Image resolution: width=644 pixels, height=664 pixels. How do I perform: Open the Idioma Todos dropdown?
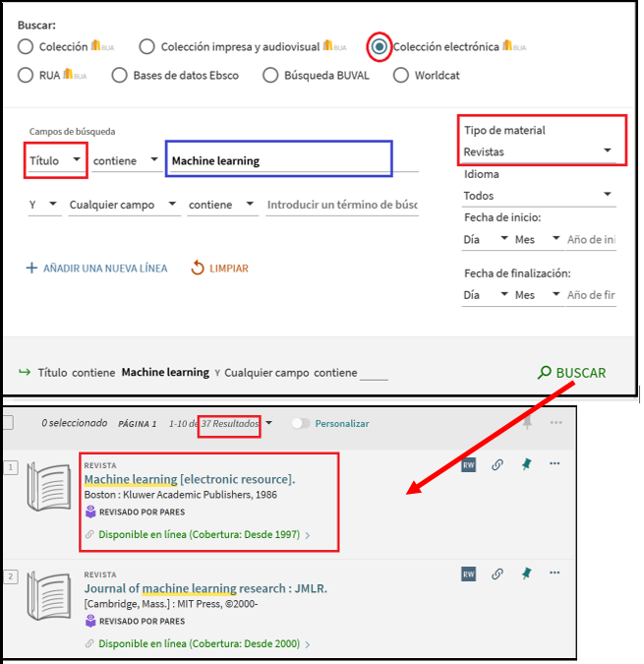(539, 196)
